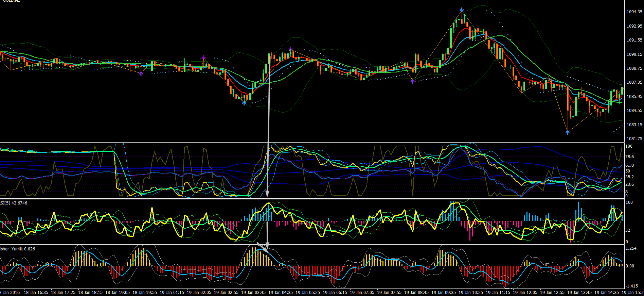This screenshot has width=644, height=296.
Task: Click the 18 Jan 19:55 time label
Action: (145, 293)
